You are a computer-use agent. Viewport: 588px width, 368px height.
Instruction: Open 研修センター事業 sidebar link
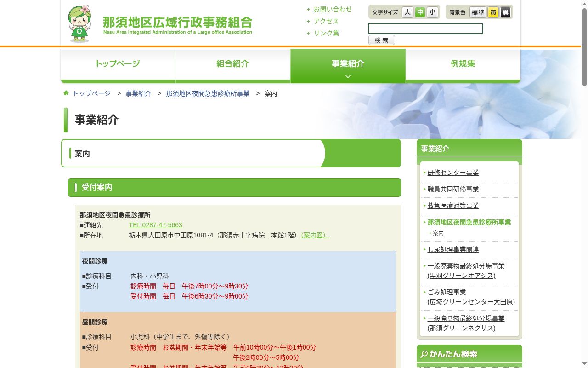coord(453,172)
